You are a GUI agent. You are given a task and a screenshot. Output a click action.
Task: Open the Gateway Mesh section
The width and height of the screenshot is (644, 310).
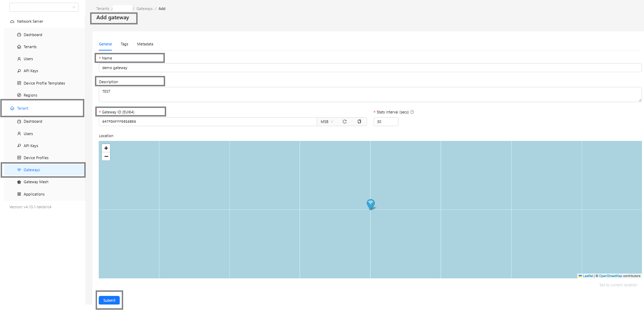[36, 181]
